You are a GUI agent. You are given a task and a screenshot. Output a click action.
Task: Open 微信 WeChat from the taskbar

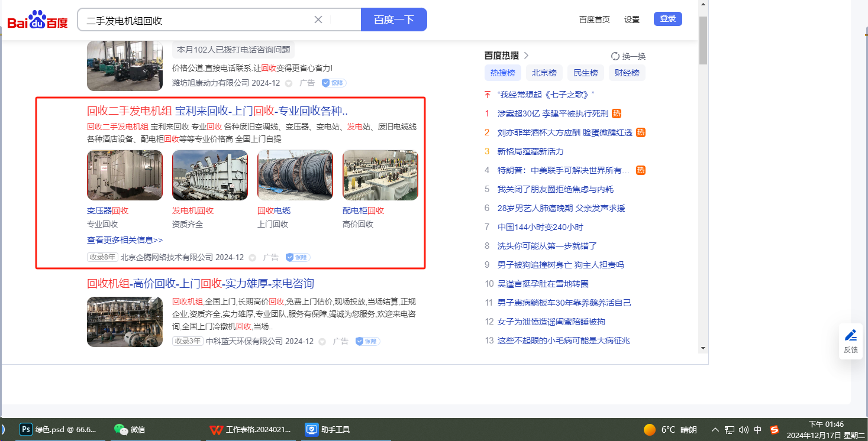pyautogui.click(x=130, y=430)
